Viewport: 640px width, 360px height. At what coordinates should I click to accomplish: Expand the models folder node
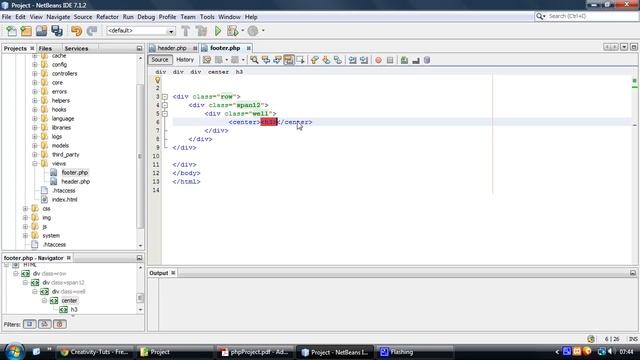pos(35,145)
